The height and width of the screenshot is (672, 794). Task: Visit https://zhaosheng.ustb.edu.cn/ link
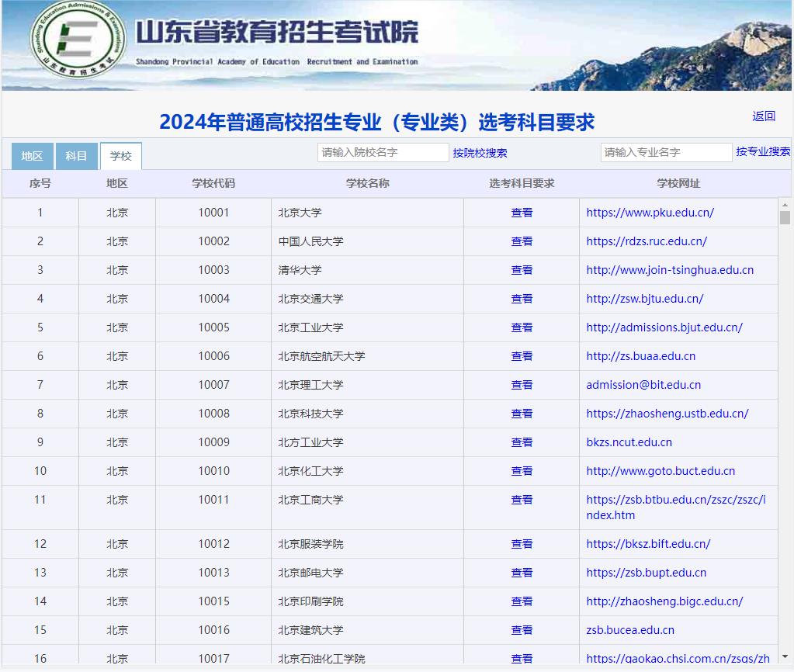[x=667, y=414]
